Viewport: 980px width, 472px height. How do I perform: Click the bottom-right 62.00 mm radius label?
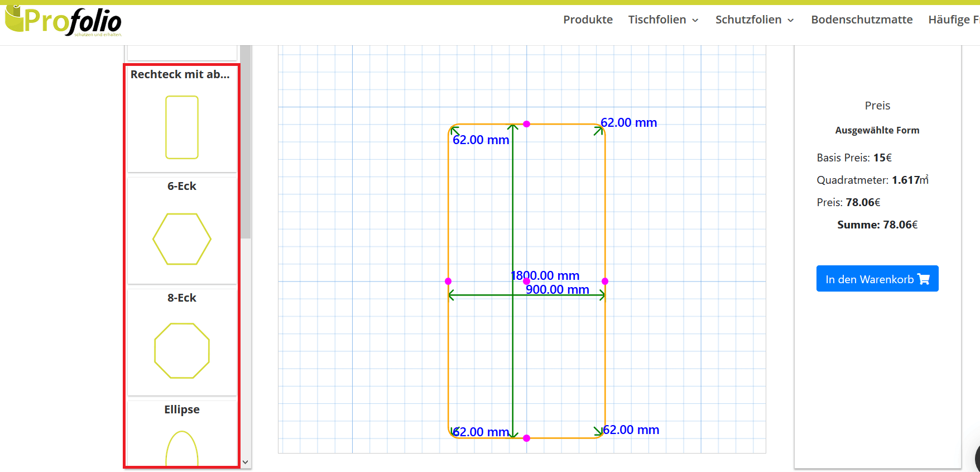tap(631, 430)
